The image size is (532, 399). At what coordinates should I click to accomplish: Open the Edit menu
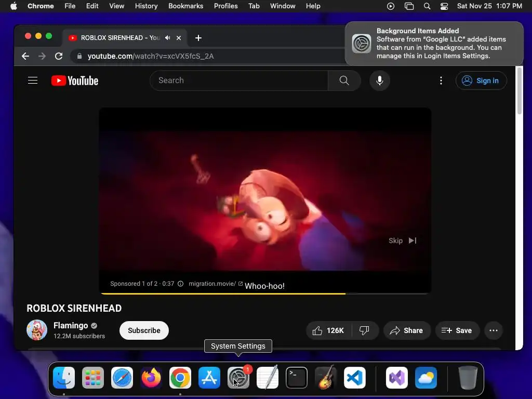point(92,6)
